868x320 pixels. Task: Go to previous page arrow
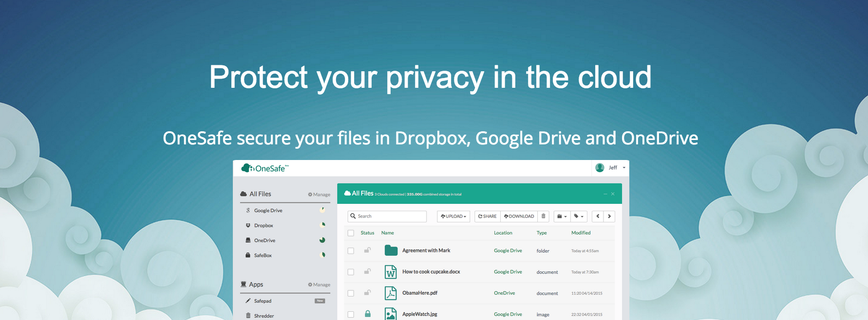coord(598,216)
